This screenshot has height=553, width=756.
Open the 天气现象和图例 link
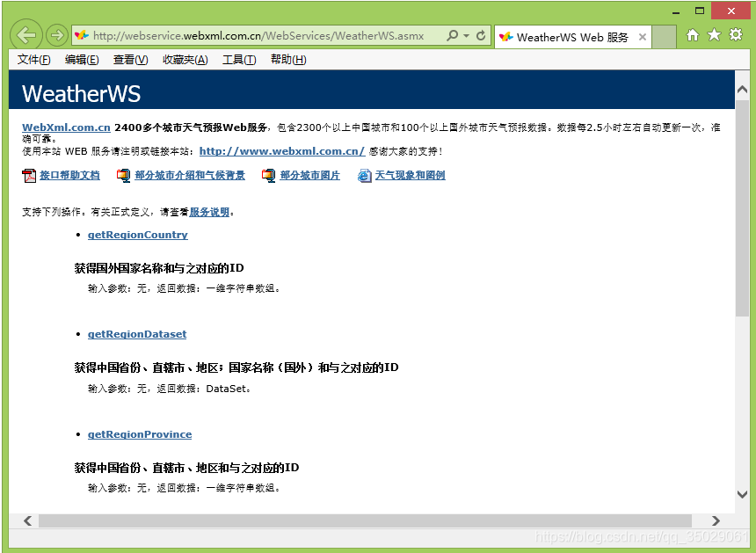pyautogui.click(x=411, y=176)
